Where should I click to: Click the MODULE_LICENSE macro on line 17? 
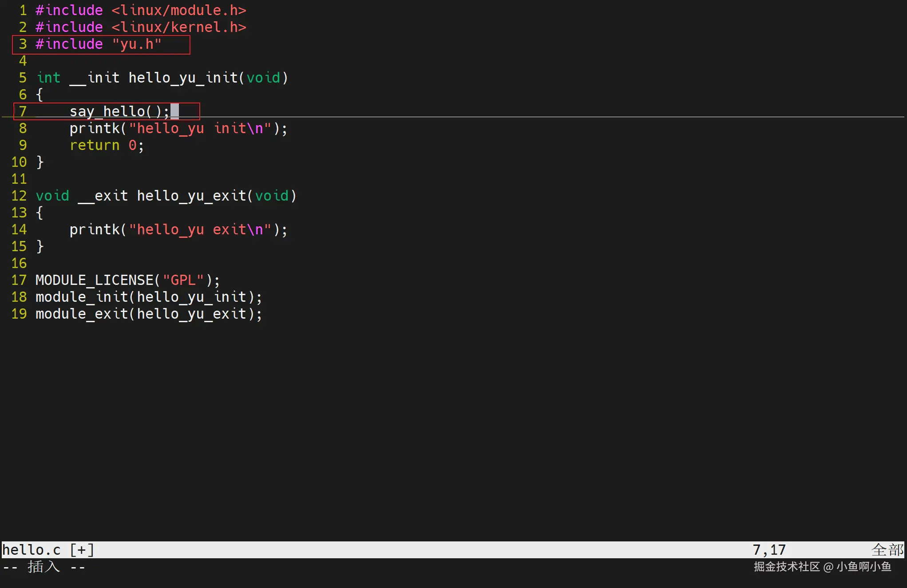click(x=94, y=280)
